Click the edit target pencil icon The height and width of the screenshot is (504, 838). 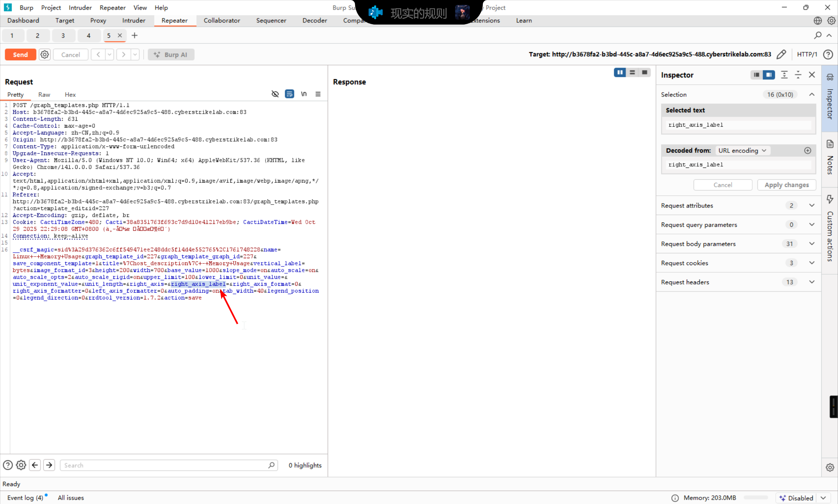pos(781,54)
